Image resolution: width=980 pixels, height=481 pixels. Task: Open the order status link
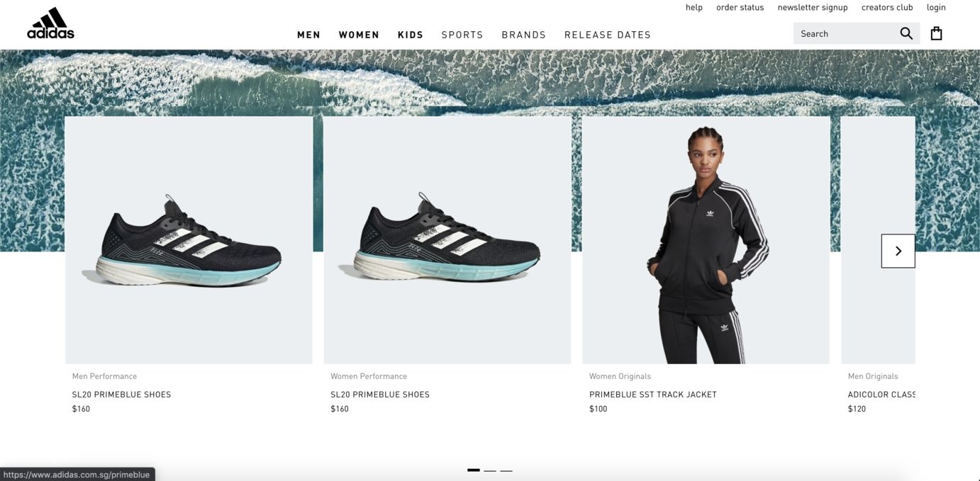tap(740, 7)
